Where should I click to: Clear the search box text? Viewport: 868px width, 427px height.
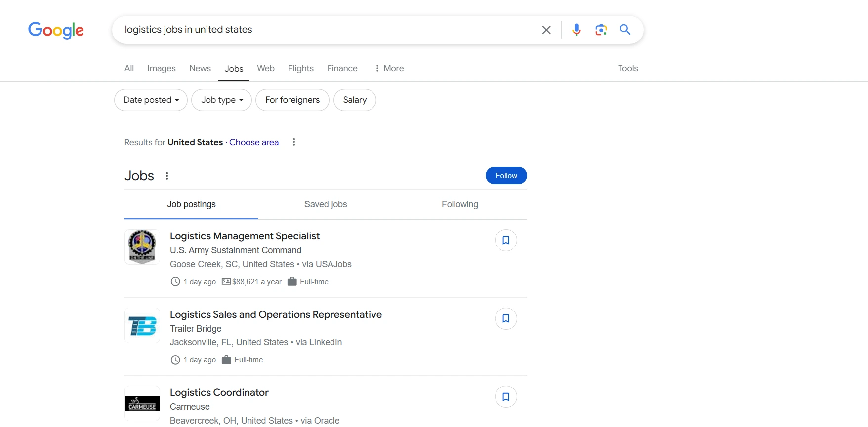546,30
